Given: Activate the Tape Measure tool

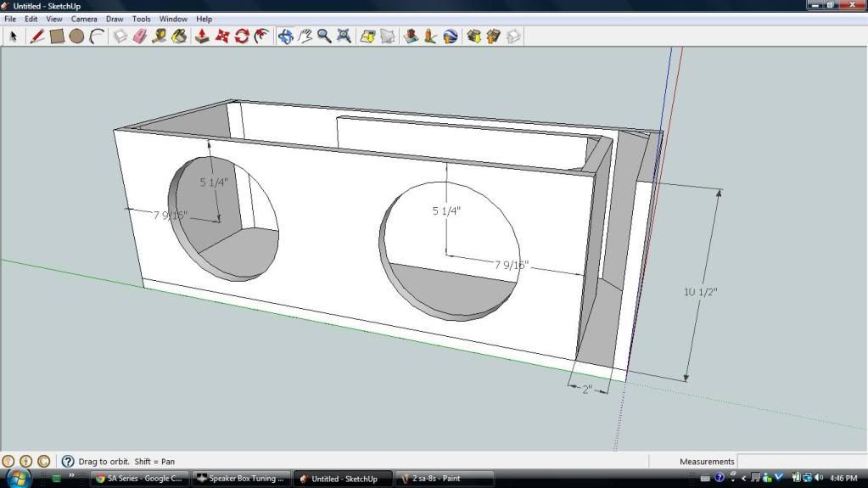Looking at the screenshot, I should pos(160,36).
